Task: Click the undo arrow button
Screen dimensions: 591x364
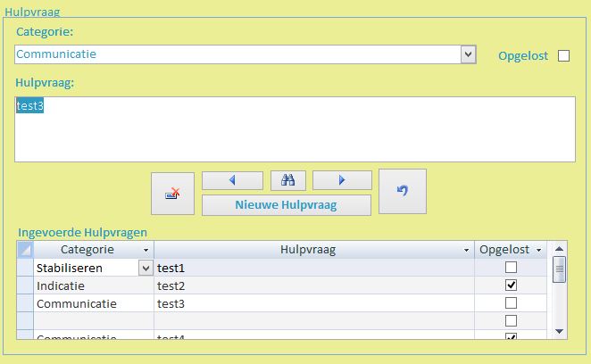Action: coord(403,192)
